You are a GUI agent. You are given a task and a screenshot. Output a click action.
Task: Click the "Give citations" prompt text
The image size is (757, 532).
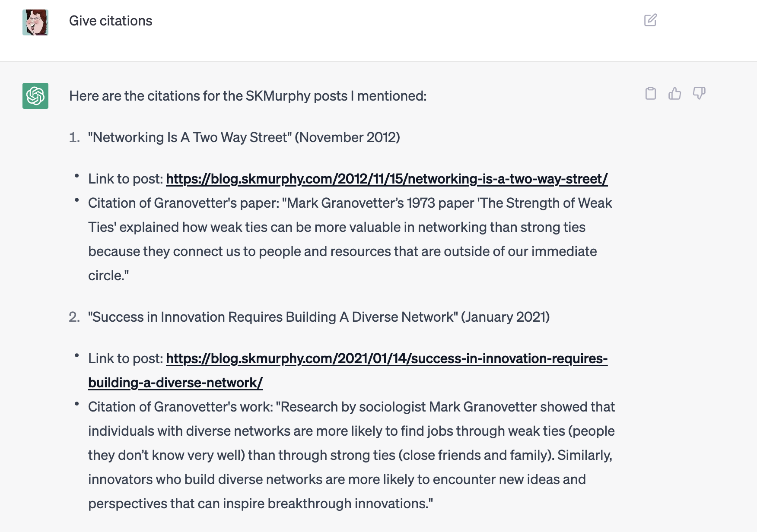point(111,21)
